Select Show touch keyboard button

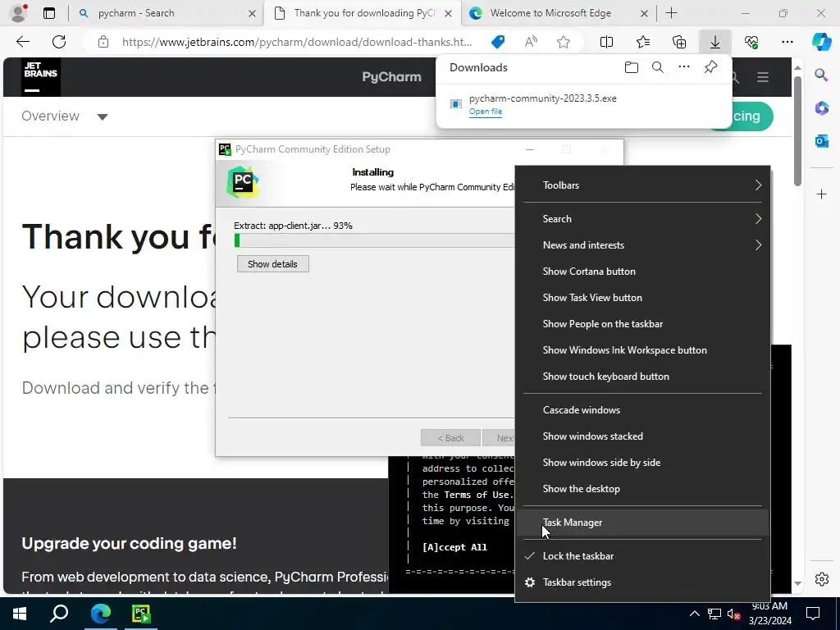tap(642, 376)
